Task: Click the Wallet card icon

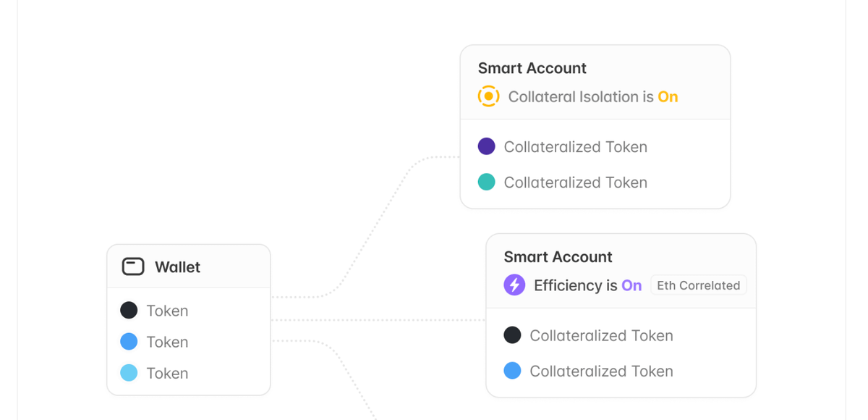Action: [x=133, y=266]
